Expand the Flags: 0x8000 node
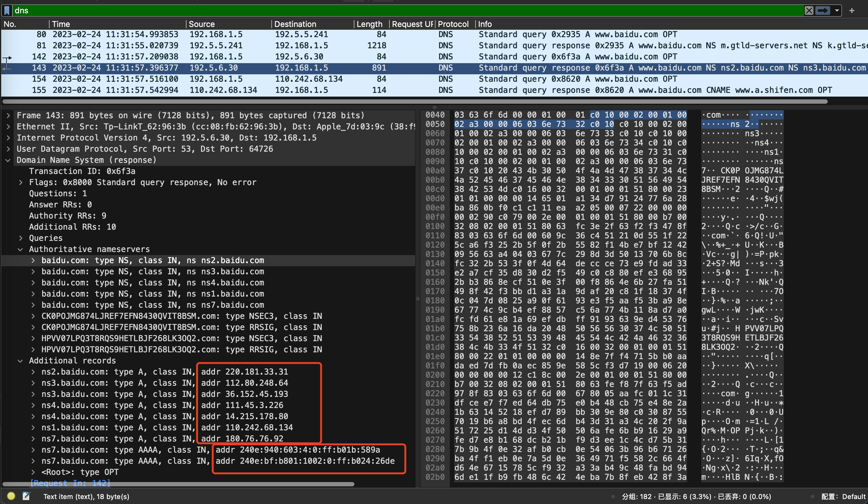 (x=21, y=182)
